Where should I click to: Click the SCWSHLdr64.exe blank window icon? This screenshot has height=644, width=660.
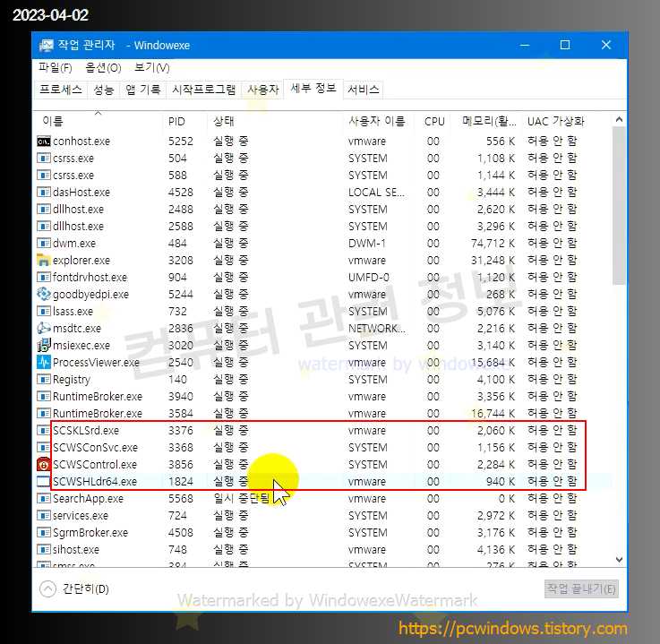[x=43, y=482]
